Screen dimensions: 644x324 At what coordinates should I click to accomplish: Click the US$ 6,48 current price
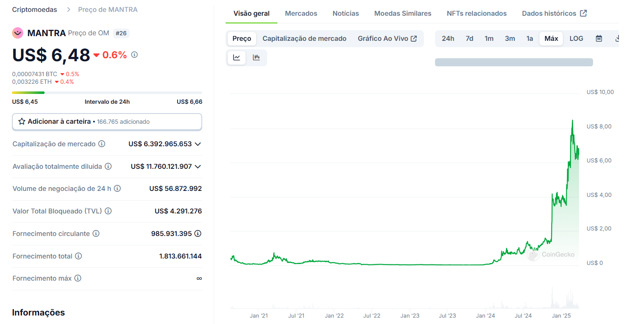[51, 55]
